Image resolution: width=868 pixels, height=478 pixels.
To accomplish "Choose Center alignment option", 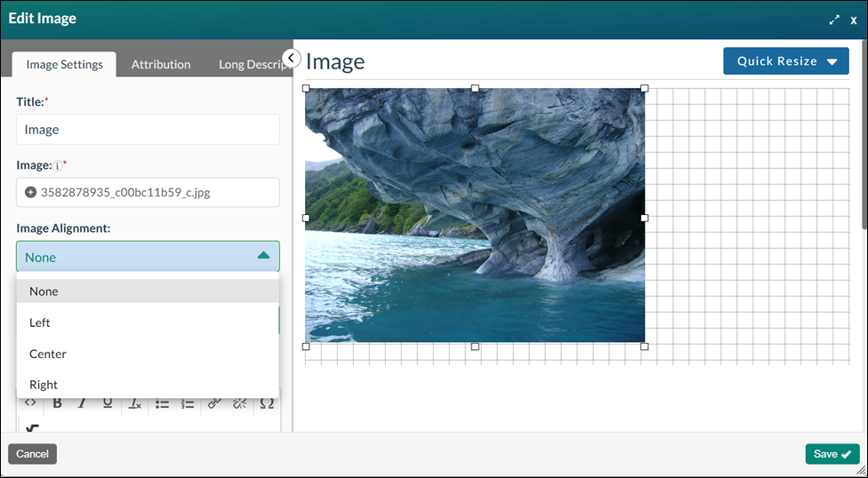I will click(148, 354).
